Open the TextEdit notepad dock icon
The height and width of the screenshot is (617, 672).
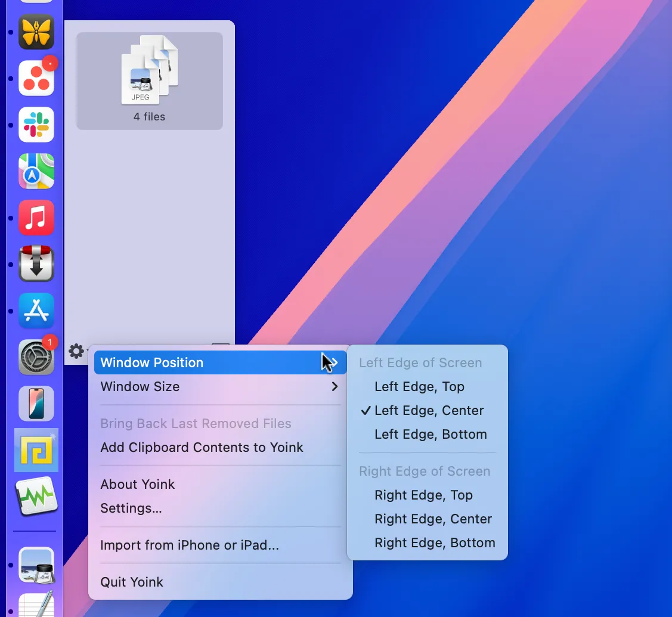(x=36, y=605)
